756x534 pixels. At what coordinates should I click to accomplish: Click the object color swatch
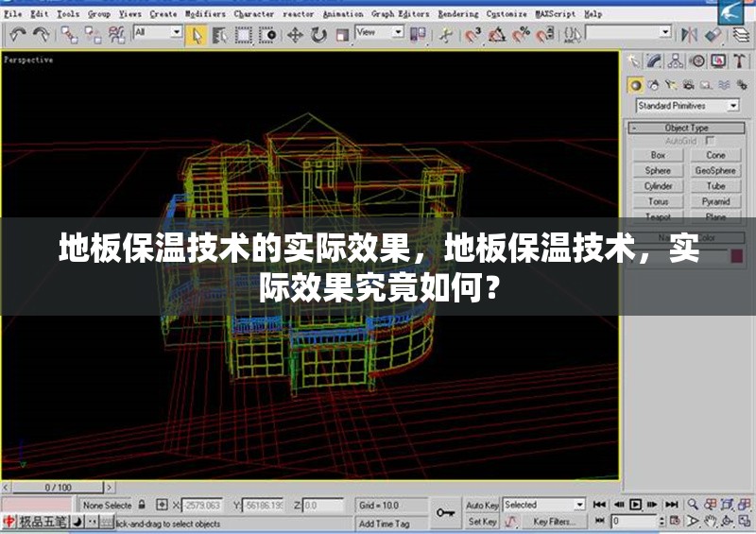point(736,255)
